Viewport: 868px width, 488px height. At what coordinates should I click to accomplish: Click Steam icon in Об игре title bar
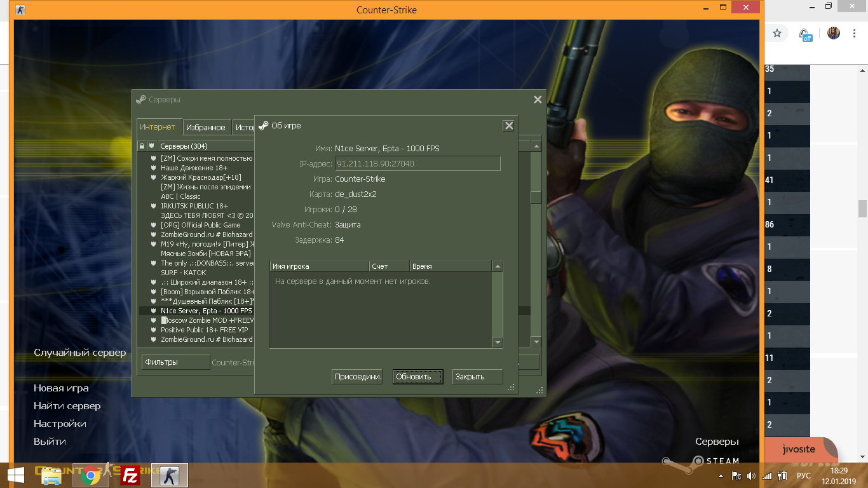[264, 126]
